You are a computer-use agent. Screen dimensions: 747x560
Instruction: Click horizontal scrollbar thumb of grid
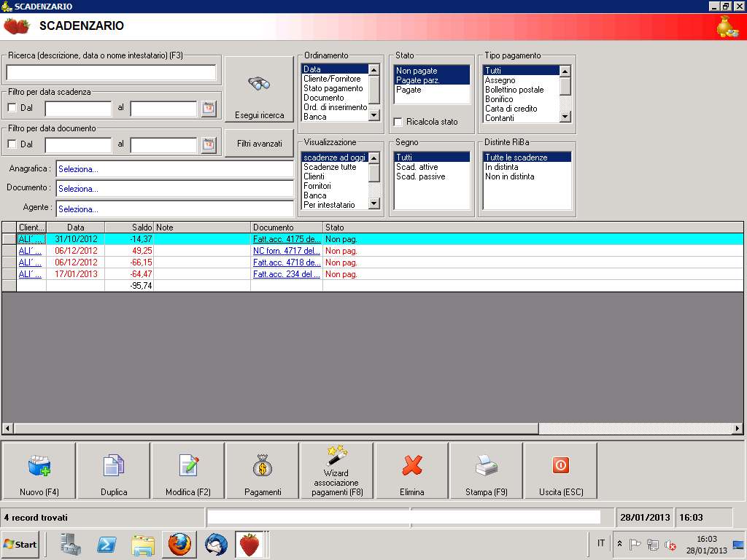(276, 429)
